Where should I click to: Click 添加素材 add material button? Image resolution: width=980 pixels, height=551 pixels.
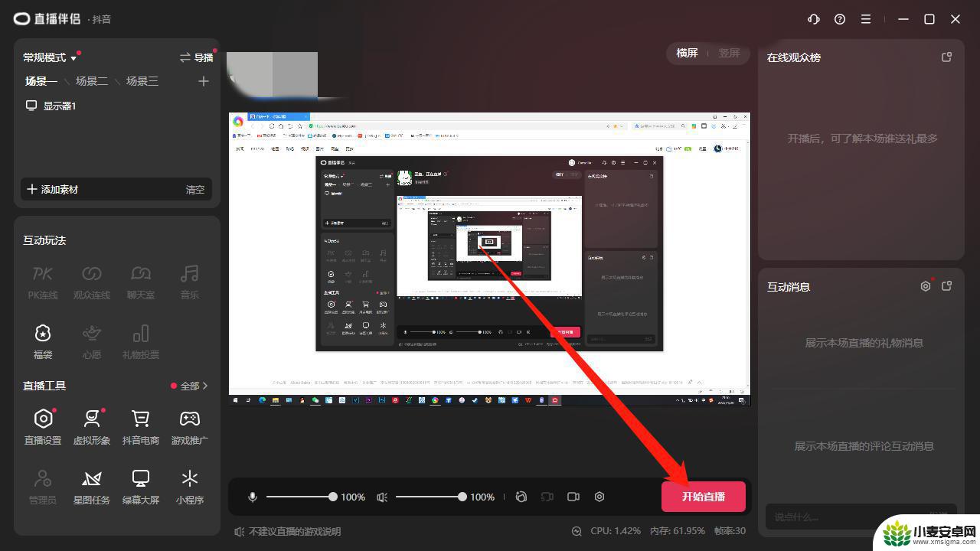pyautogui.click(x=53, y=189)
